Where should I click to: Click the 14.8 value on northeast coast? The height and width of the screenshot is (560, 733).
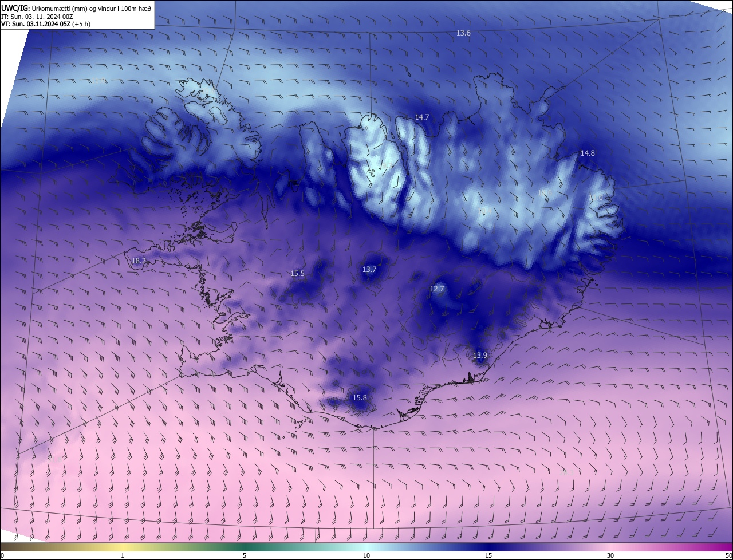point(588,153)
